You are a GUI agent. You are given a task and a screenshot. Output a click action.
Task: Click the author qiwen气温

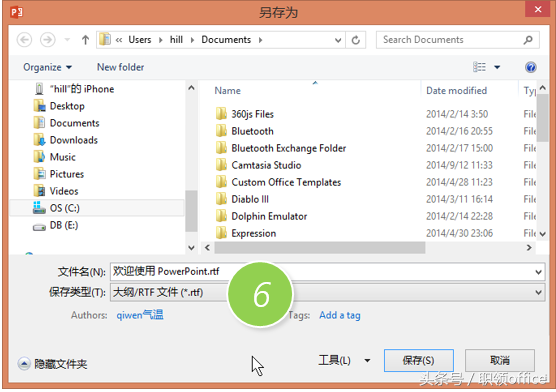tap(140, 315)
